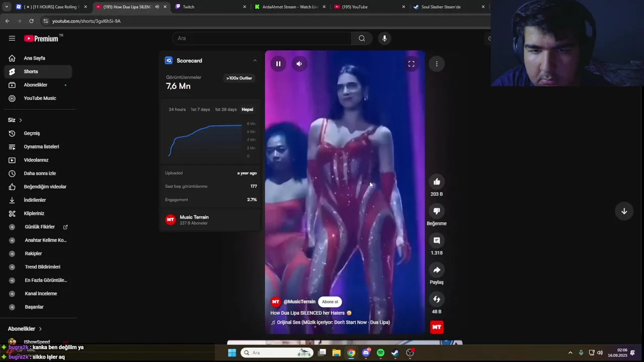Click the search magnifier button
This screenshot has height=362, width=644.
pos(362,38)
